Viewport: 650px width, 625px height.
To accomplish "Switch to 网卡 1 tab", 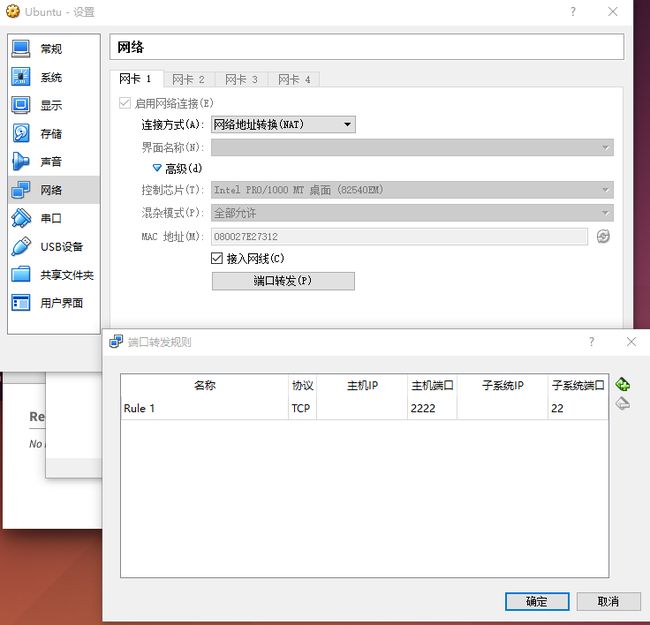I will (136, 79).
